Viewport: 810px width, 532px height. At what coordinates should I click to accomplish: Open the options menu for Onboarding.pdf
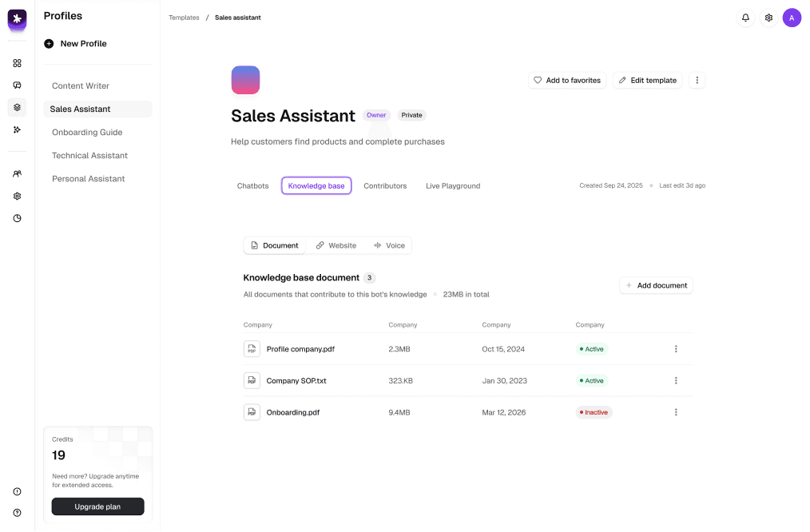[x=676, y=412]
